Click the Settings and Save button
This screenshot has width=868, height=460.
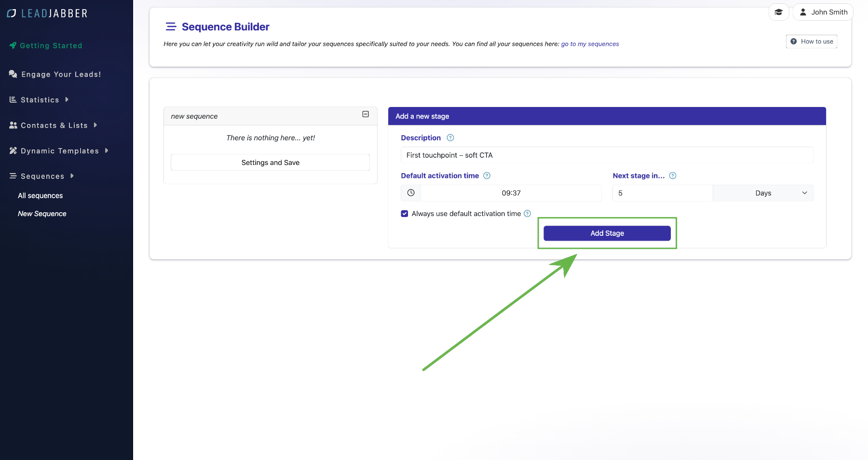270,162
